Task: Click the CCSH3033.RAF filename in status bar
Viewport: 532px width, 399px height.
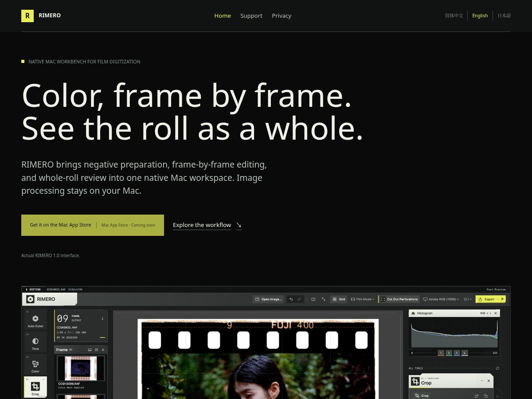Action: [x=56, y=289]
